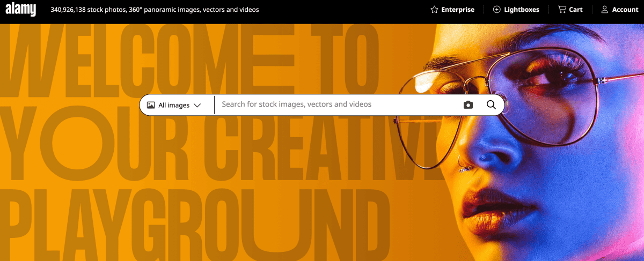Image resolution: width=644 pixels, height=261 pixels.
Task: Click the plus circle icon beside Lightboxes
Action: click(496, 10)
